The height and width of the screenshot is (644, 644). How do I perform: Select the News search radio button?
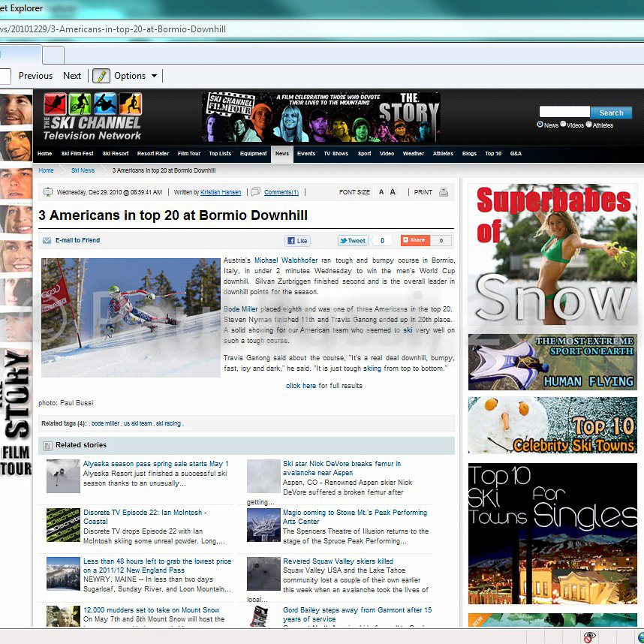540,125
